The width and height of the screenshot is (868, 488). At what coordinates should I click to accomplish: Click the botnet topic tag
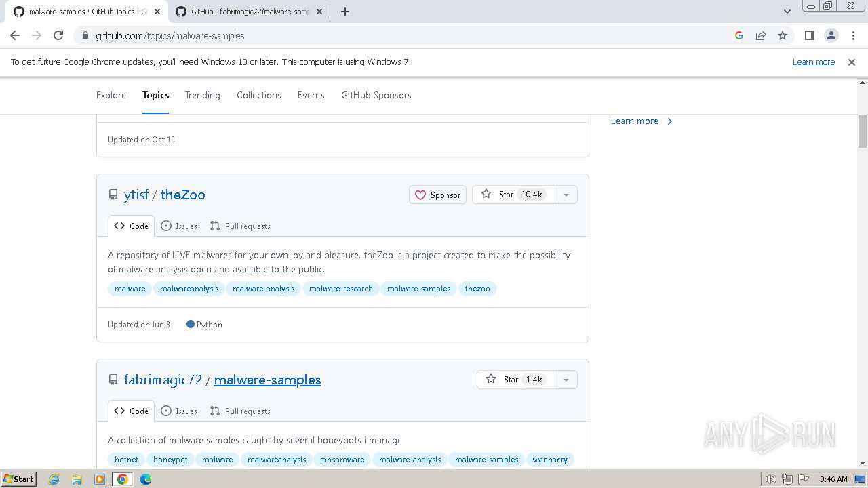126,460
